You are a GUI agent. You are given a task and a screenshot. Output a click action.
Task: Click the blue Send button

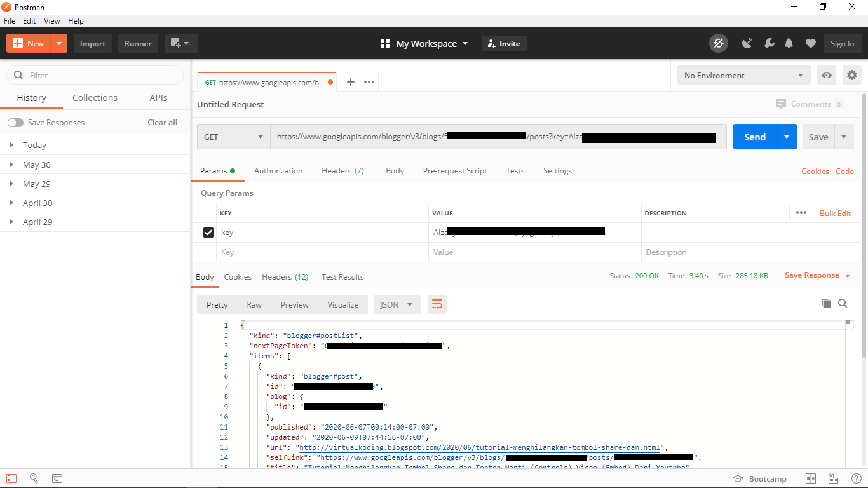pos(755,137)
